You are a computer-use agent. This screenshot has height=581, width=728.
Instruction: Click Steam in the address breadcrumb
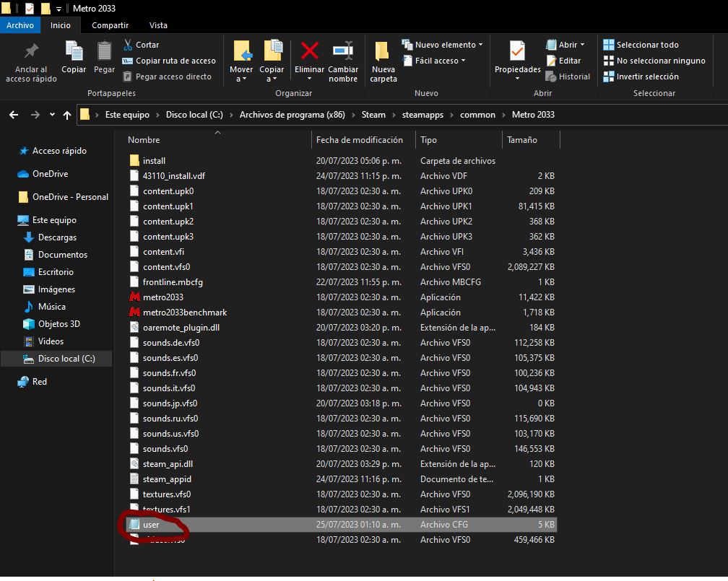point(373,115)
